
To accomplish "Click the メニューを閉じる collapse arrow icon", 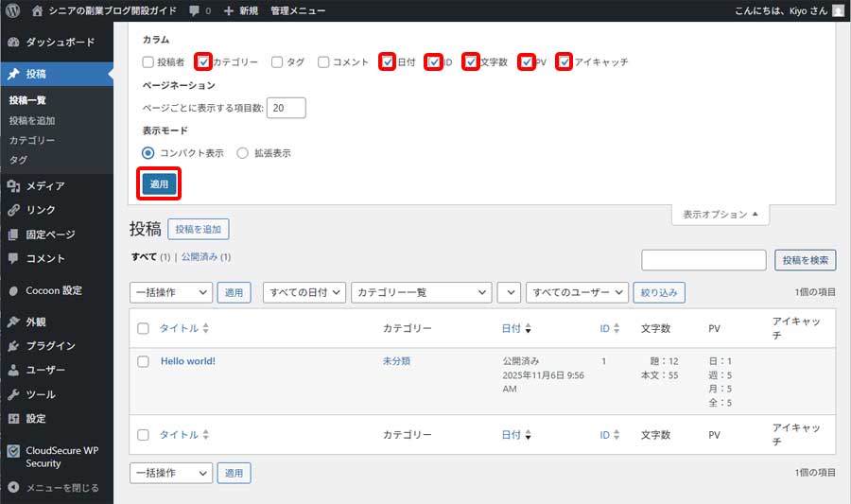I will pyautogui.click(x=13, y=487).
